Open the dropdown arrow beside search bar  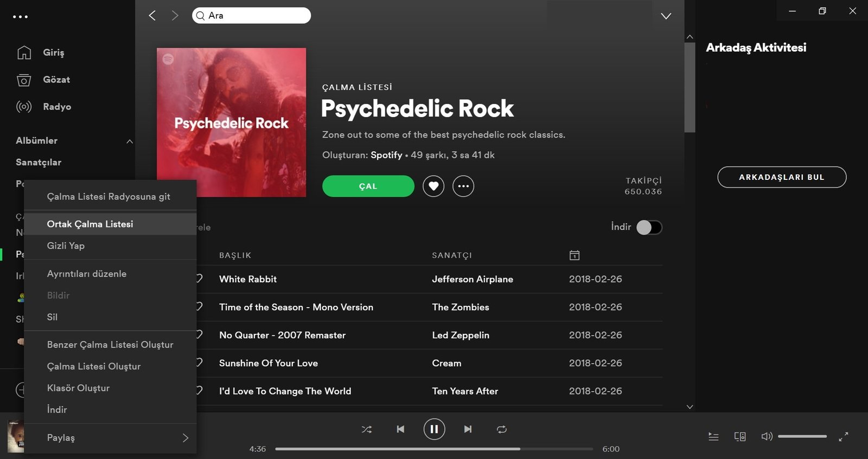[666, 16]
